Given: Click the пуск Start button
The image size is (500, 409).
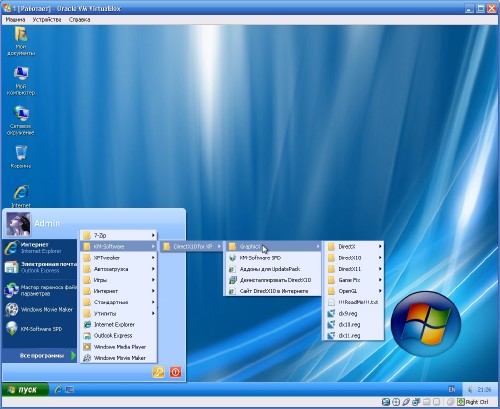Looking at the screenshot, I should click(25, 390).
